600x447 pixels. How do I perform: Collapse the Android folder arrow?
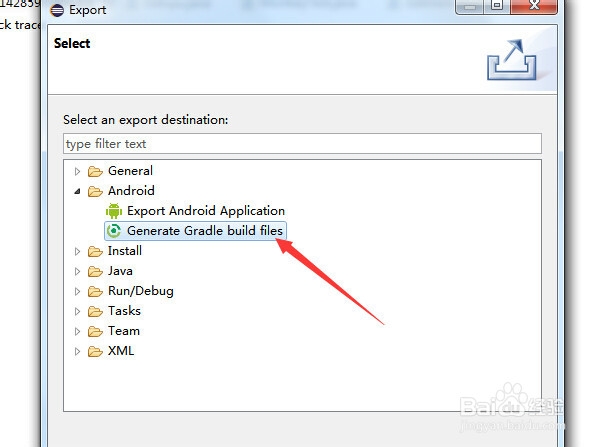77,191
